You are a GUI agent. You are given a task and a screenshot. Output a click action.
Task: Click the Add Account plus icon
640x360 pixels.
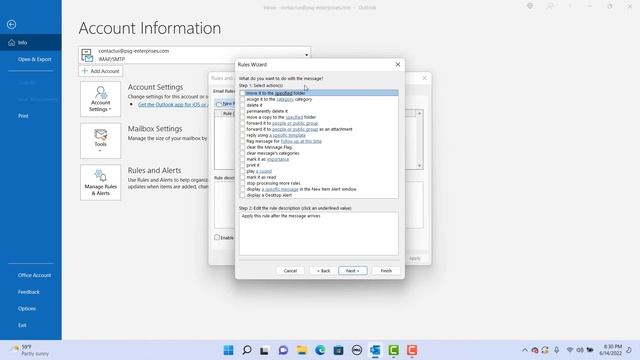click(84, 71)
